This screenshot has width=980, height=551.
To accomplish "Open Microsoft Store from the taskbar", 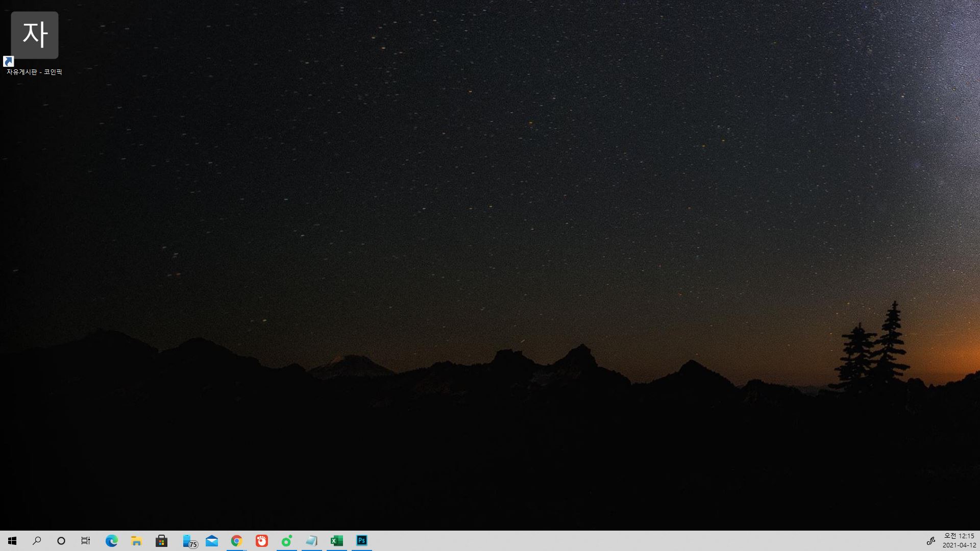I will (161, 541).
